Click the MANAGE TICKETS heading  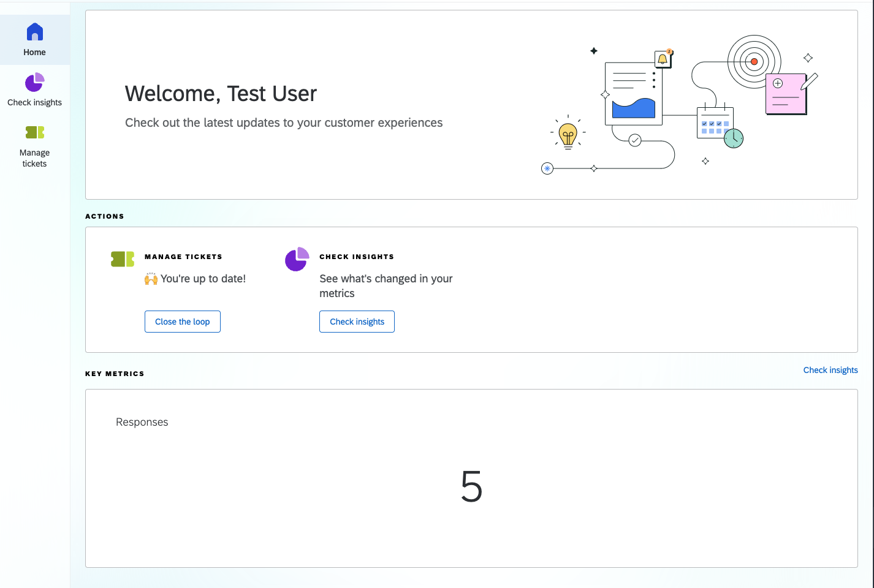[x=183, y=257]
